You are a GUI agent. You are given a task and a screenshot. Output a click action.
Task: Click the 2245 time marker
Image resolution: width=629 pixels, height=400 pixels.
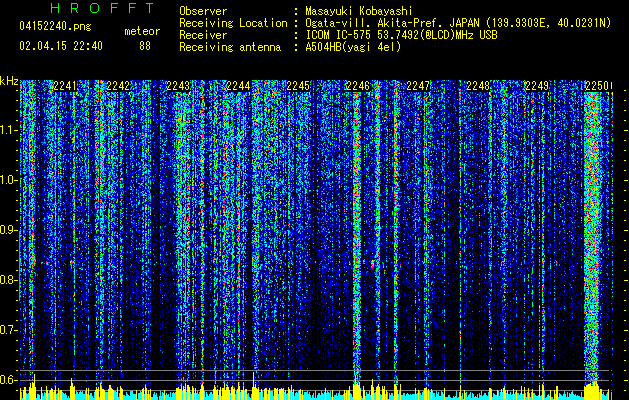[298, 86]
